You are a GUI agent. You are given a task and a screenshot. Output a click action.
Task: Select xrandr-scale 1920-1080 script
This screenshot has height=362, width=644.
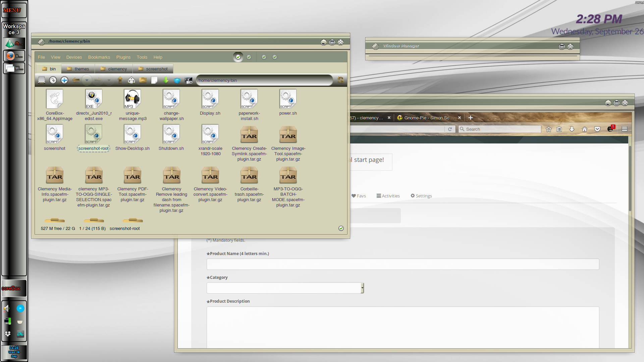click(x=210, y=140)
